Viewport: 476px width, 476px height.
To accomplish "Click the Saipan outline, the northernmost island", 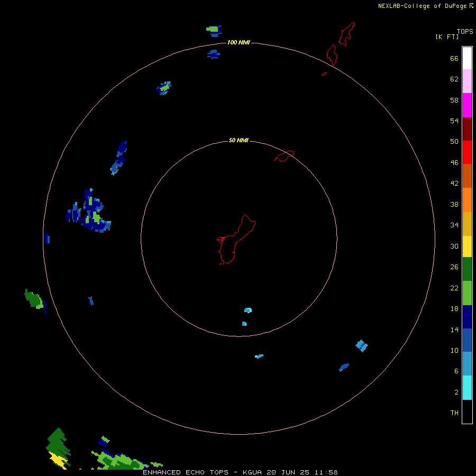I will 346,34.
